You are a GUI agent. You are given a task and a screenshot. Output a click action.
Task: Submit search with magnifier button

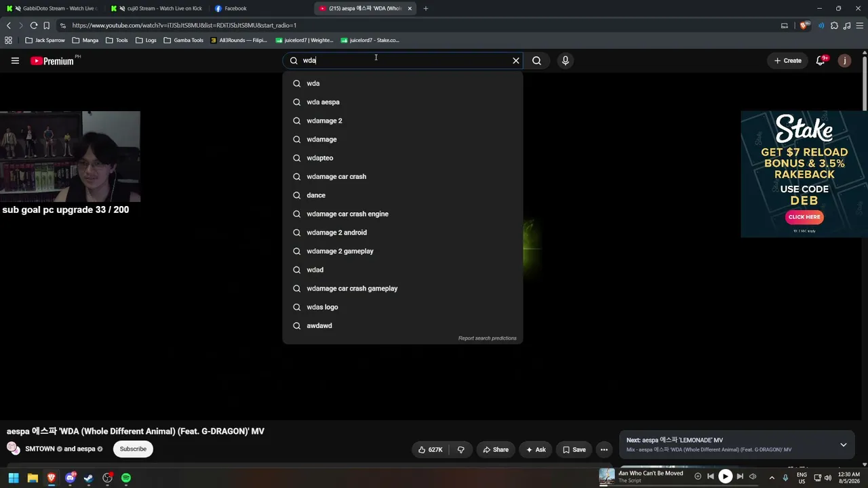[x=536, y=60]
